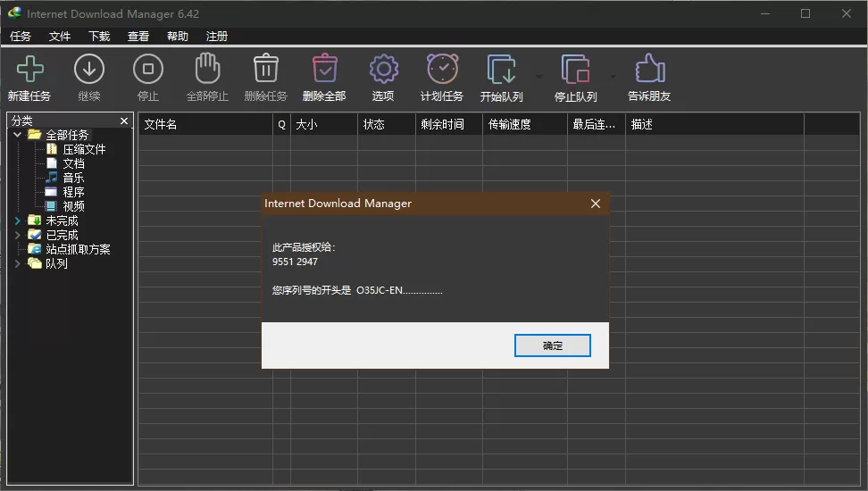Sort by 传输速度 column header

pos(525,125)
